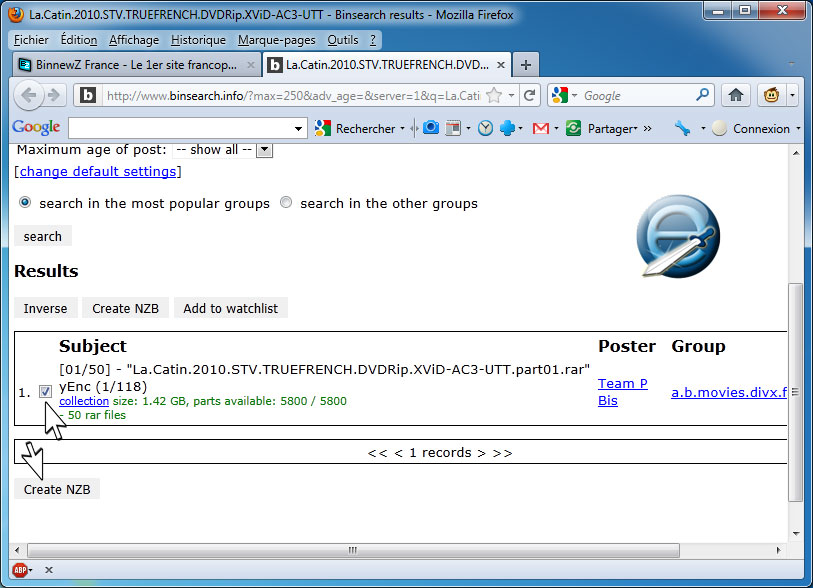Viewport: 813px width, 588px height.
Task: Open the Firefox home page
Action: (x=735, y=95)
